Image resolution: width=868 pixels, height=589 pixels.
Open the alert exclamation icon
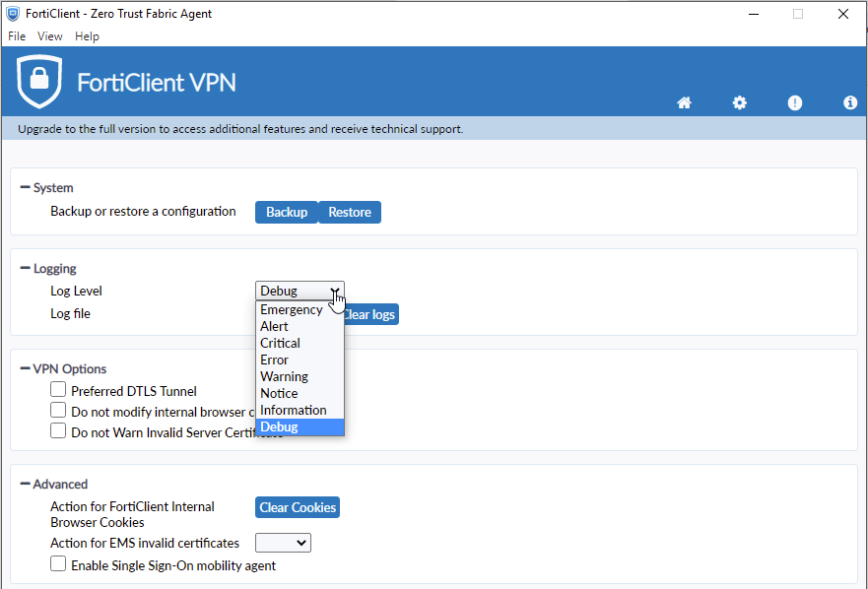[795, 102]
